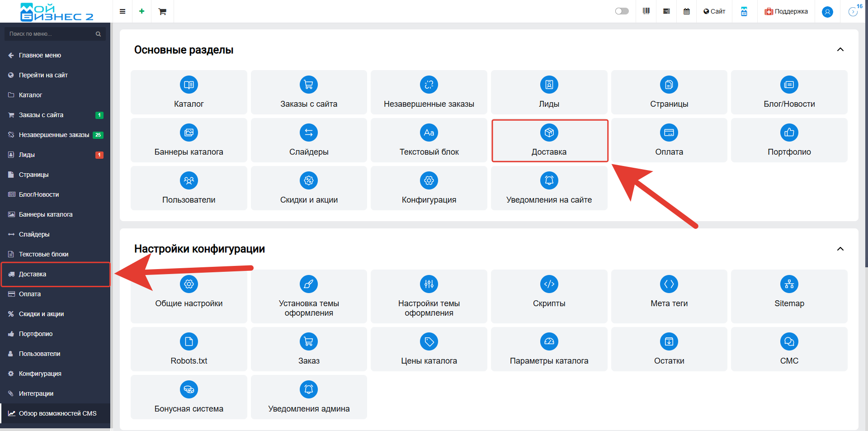This screenshot has width=868, height=431.
Task: Click the notifications icon with badge 16
Action: (x=853, y=12)
